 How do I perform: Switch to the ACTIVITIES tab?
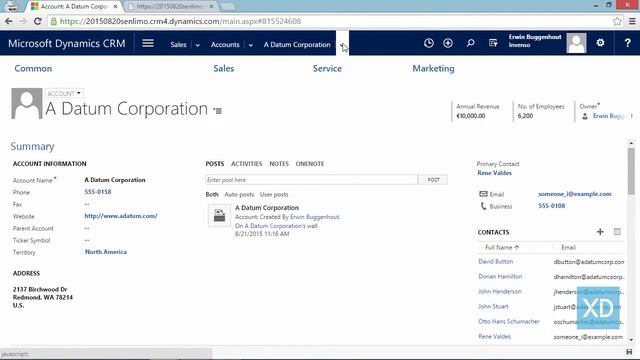[x=247, y=164]
